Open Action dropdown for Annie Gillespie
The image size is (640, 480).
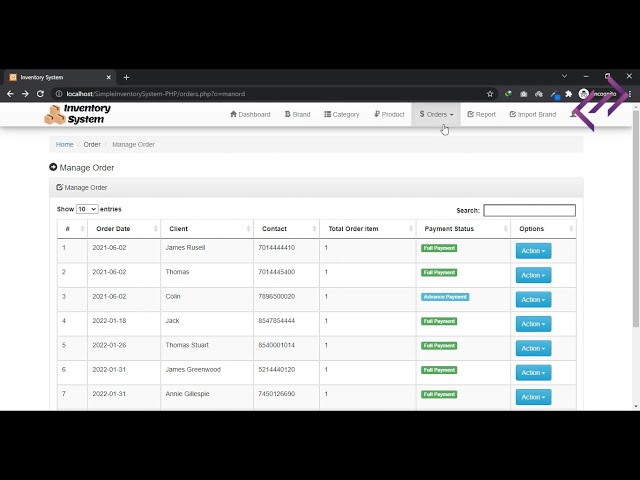533,397
